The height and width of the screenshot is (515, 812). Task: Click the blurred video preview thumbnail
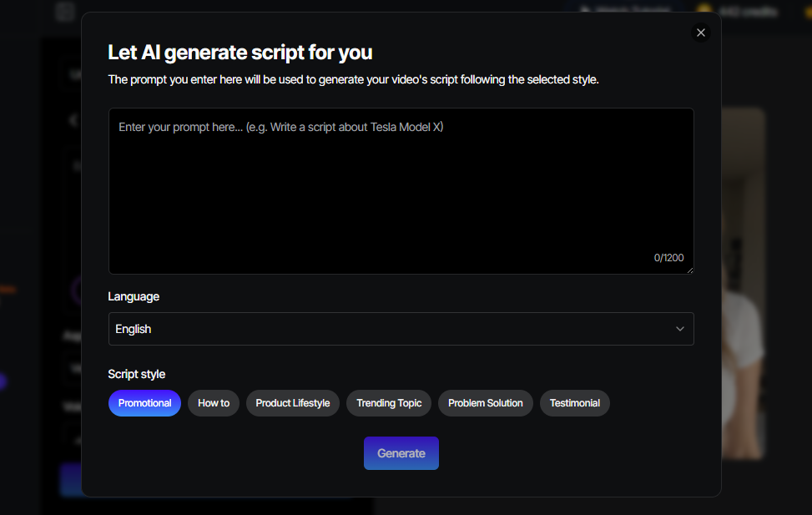[x=743, y=284]
